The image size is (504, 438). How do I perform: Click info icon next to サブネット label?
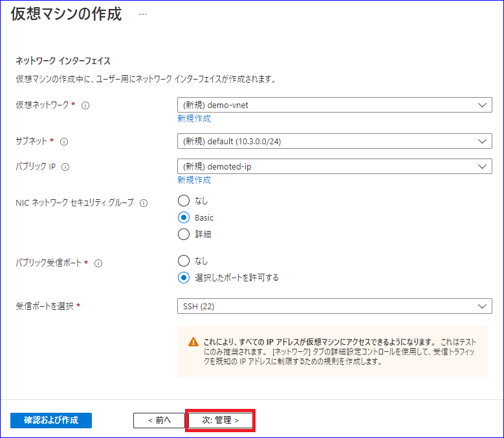64,142
